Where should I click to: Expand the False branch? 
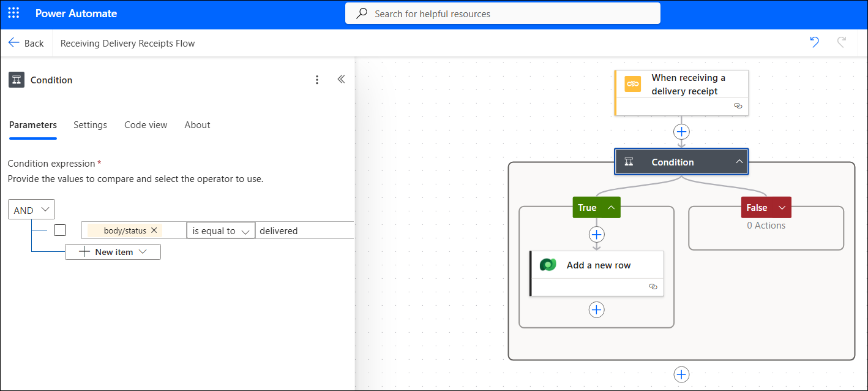[782, 208]
